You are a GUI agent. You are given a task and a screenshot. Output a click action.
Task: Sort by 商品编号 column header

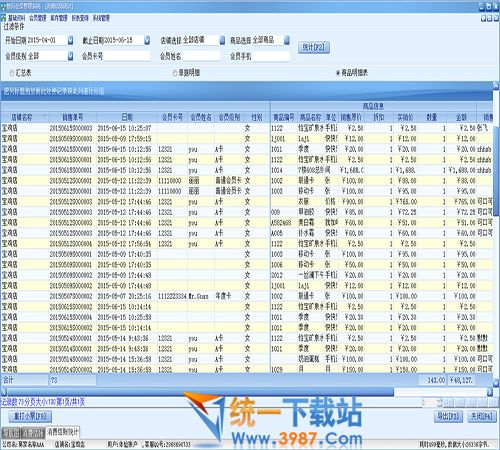(x=284, y=117)
